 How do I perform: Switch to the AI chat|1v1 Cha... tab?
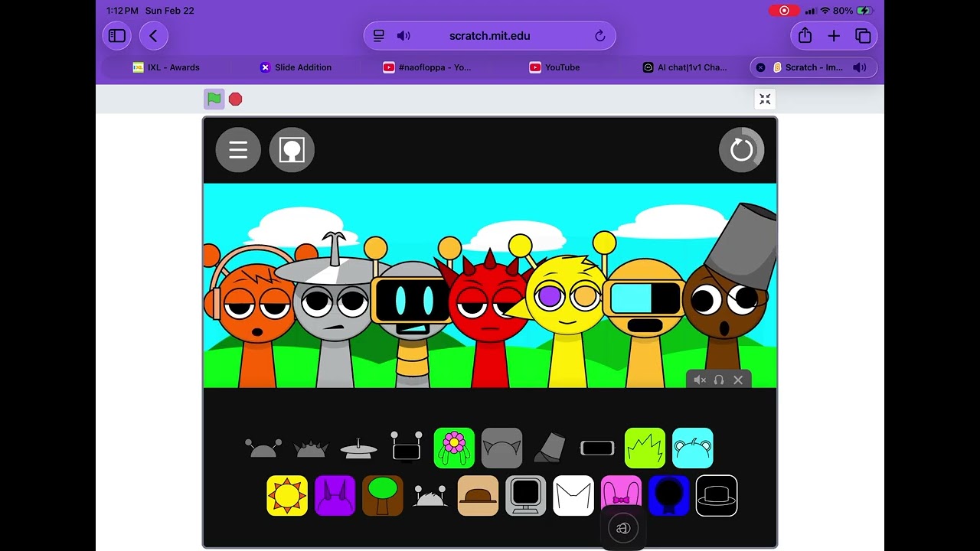[x=685, y=67]
